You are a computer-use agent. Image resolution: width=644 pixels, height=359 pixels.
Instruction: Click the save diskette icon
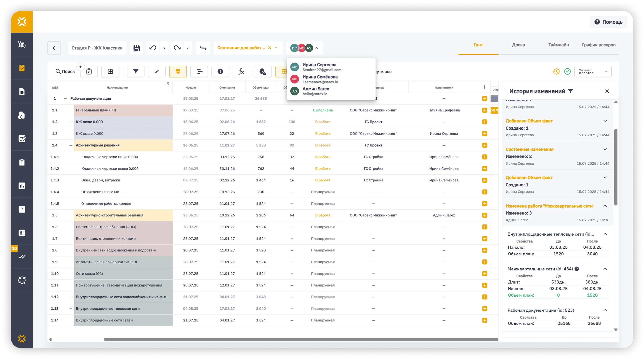[136, 48]
